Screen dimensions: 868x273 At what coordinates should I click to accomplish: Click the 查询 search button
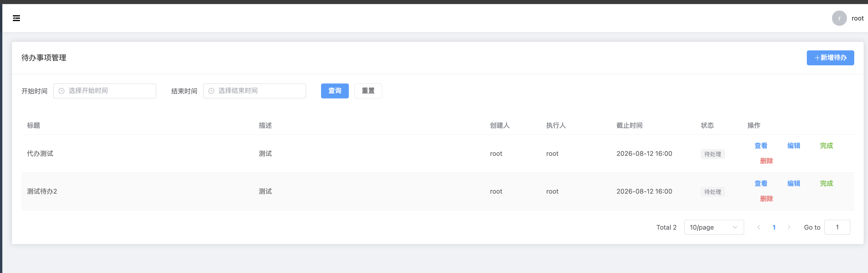click(334, 91)
